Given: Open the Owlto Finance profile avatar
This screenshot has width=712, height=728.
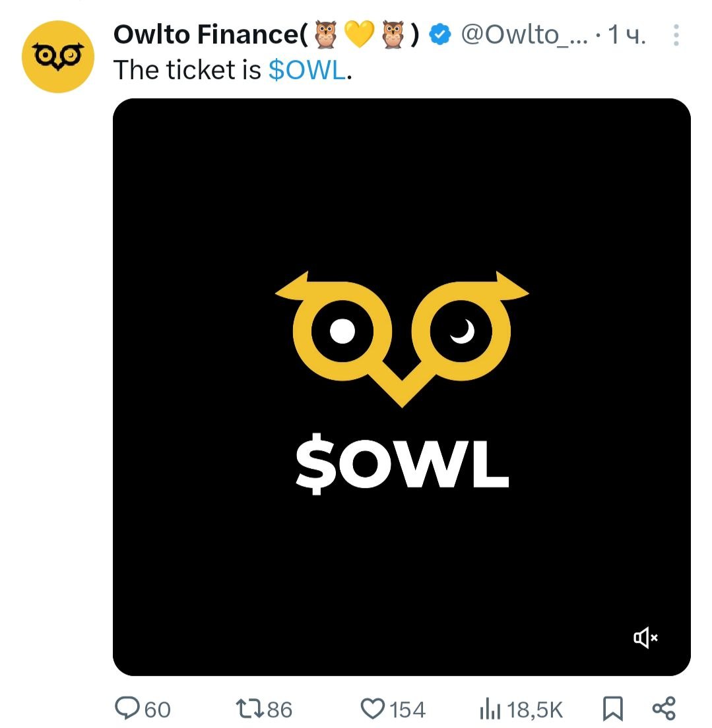Looking at the screenshot, I should click(x=57, y=57).
